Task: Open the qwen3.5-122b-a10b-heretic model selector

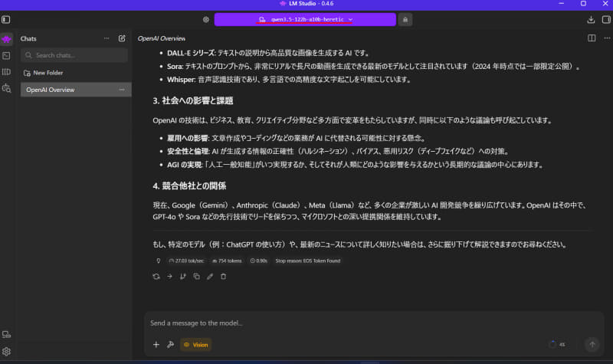Action: [305, 20]
